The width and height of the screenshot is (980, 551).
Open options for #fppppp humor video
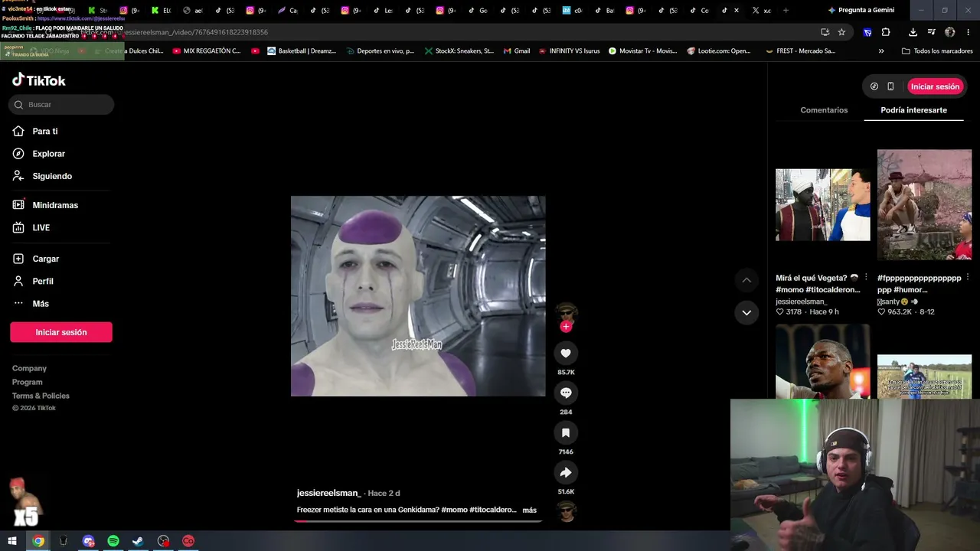click(x=968, y=277)
